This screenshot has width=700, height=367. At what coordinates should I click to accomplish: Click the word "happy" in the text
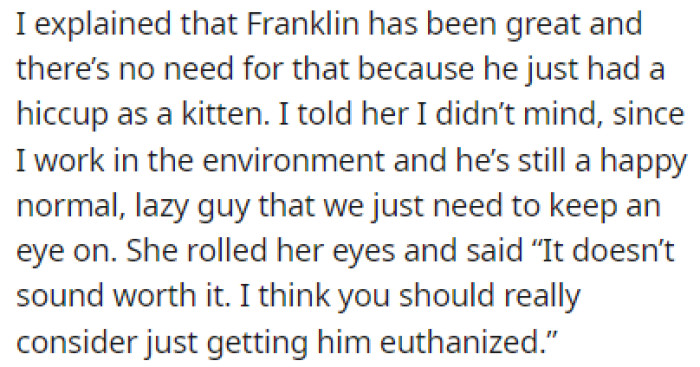tap(643, 163)
